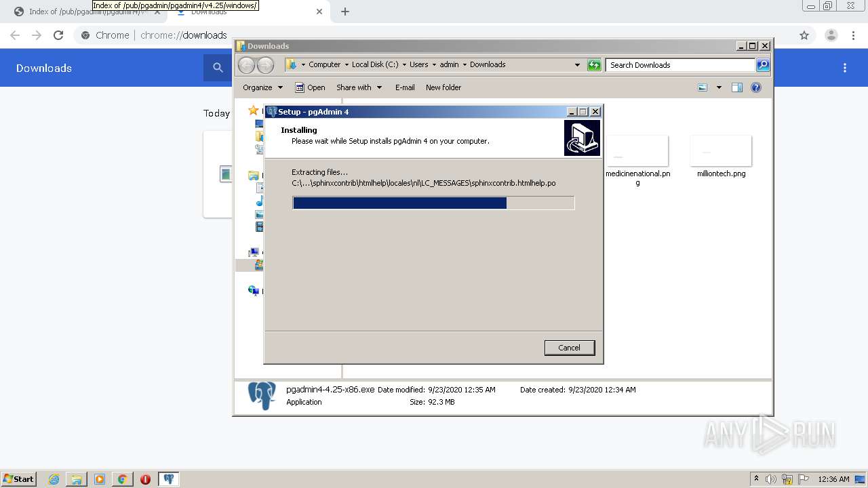Reload the Chrome page
The image size is (868, 488).
pyautogui.click(x=58, y=35)
